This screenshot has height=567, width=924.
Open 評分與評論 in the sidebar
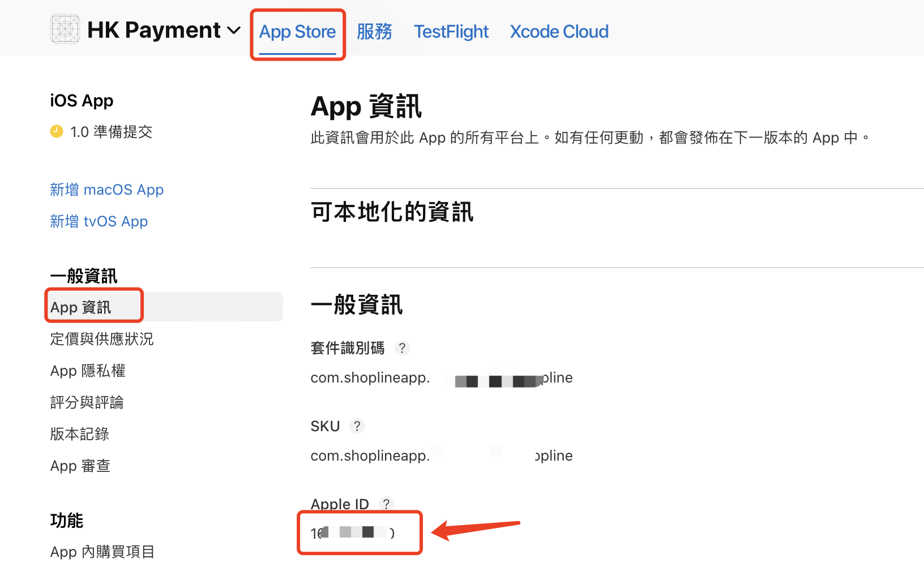87,402
